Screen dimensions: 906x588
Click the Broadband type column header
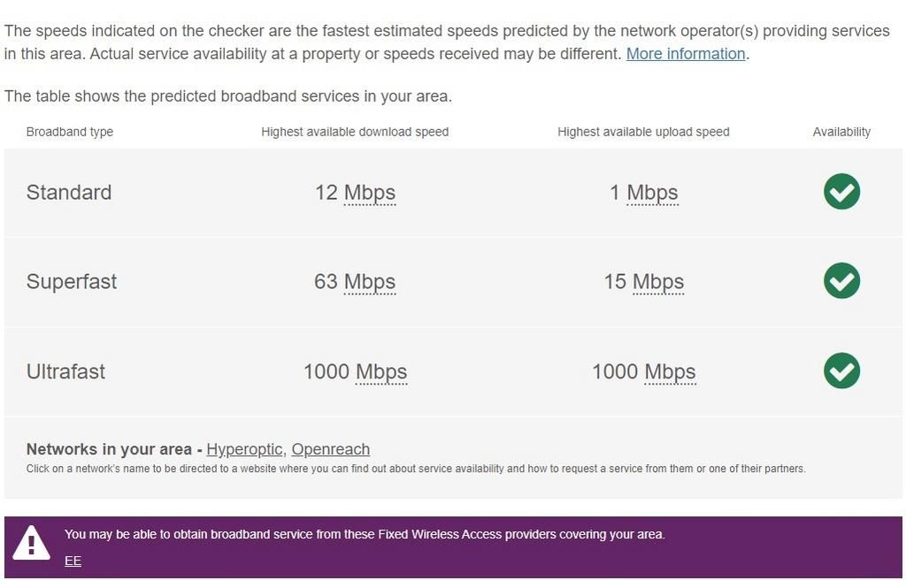coord(70,132)
